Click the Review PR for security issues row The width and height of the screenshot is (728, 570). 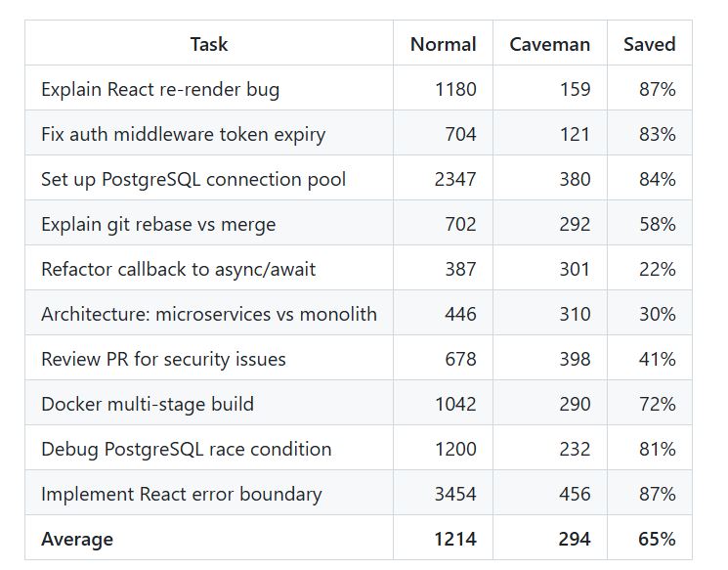[x=359, y=358]
